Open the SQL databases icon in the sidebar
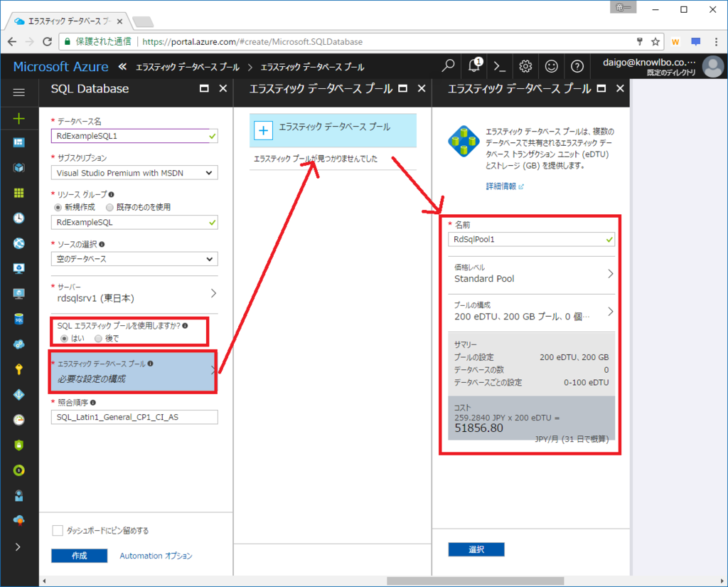This screenshot has height=587, width=728. [x=19, y=319]
